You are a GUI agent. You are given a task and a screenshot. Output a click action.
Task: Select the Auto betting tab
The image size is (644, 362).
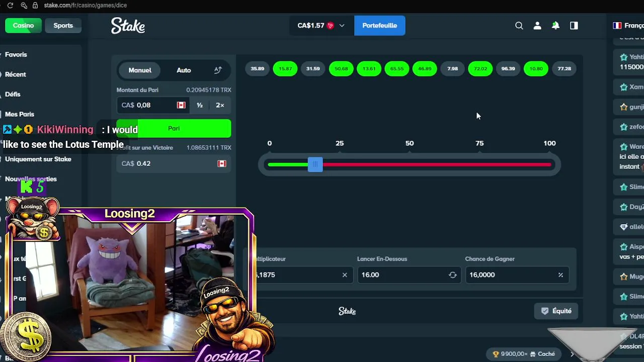tap(184, 70)
